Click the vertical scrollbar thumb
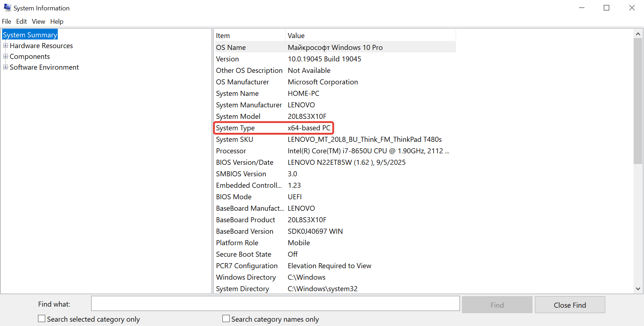Image resolution: width=644 pixels, height=326 pixels. 638,101
